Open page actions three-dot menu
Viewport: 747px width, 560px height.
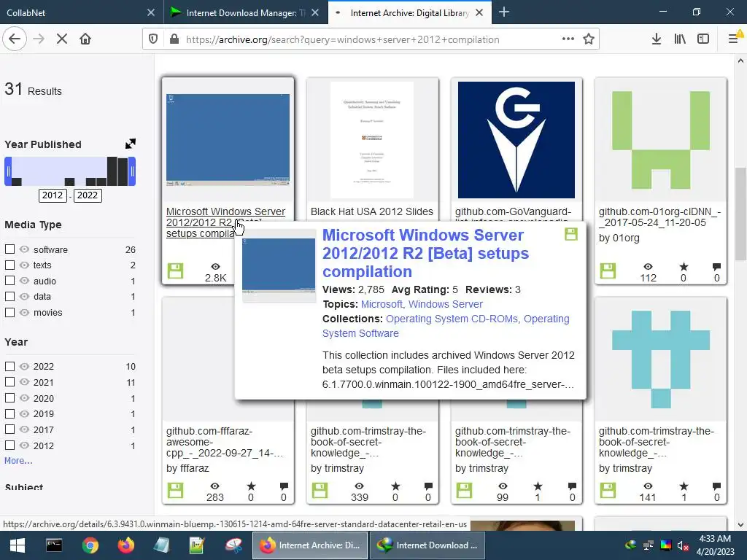[x=568, y=39]
